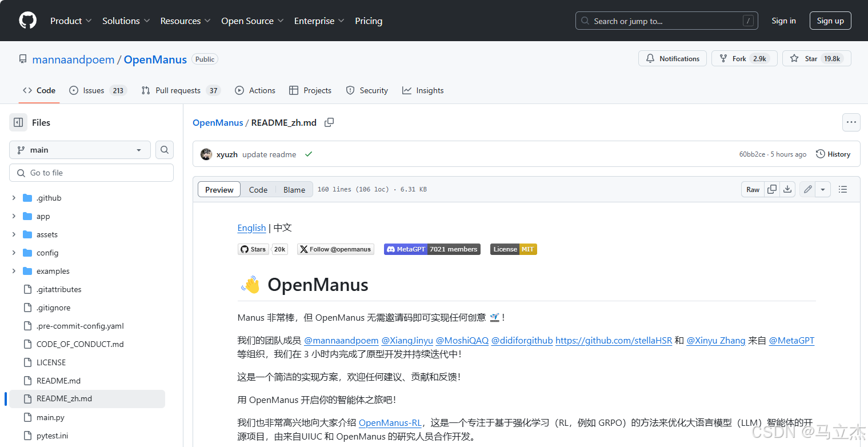Image resolution: width=868 pixels, height=447 pixels.
Task: Open the edit options dropdown arrow
Action: (x=823, y=189)
